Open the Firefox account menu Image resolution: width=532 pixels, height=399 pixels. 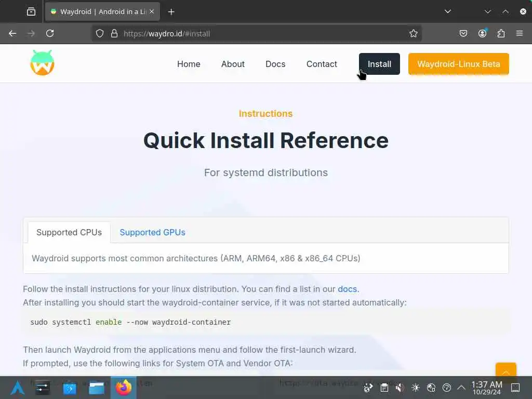[482, 33]
